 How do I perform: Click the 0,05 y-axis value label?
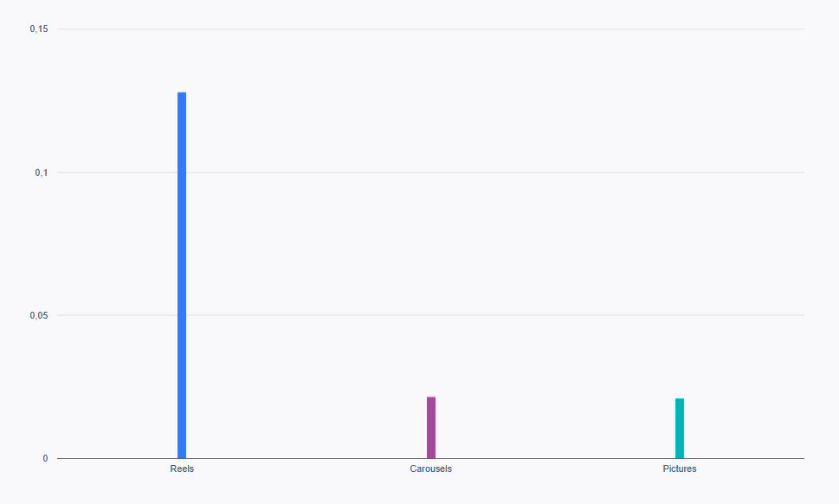(39, 315)
